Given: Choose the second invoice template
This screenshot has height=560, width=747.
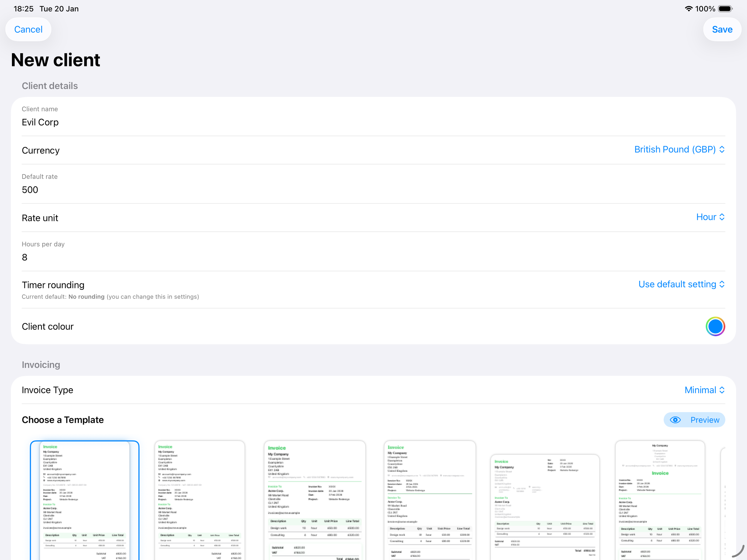Looking at the screenshot, I should click(x=199, y=500).
